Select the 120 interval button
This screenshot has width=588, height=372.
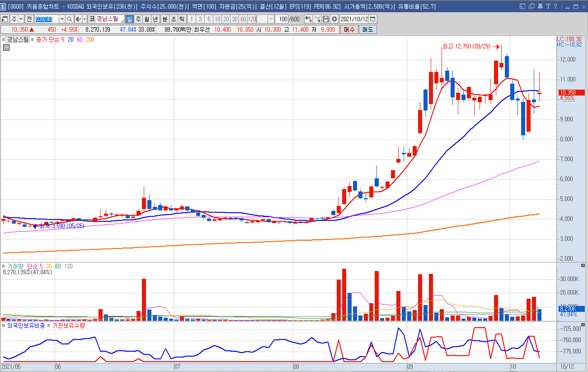coord(252,19)
